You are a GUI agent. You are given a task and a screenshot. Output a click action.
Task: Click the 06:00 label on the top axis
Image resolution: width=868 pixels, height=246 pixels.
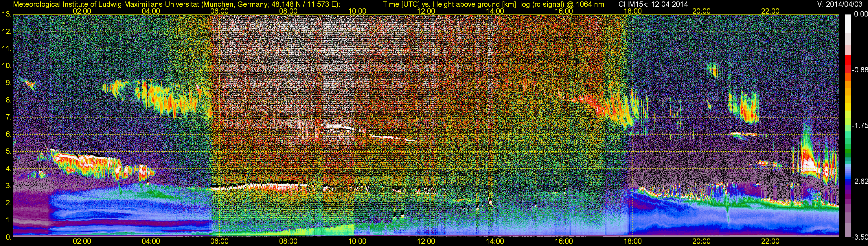click(219, 11)
